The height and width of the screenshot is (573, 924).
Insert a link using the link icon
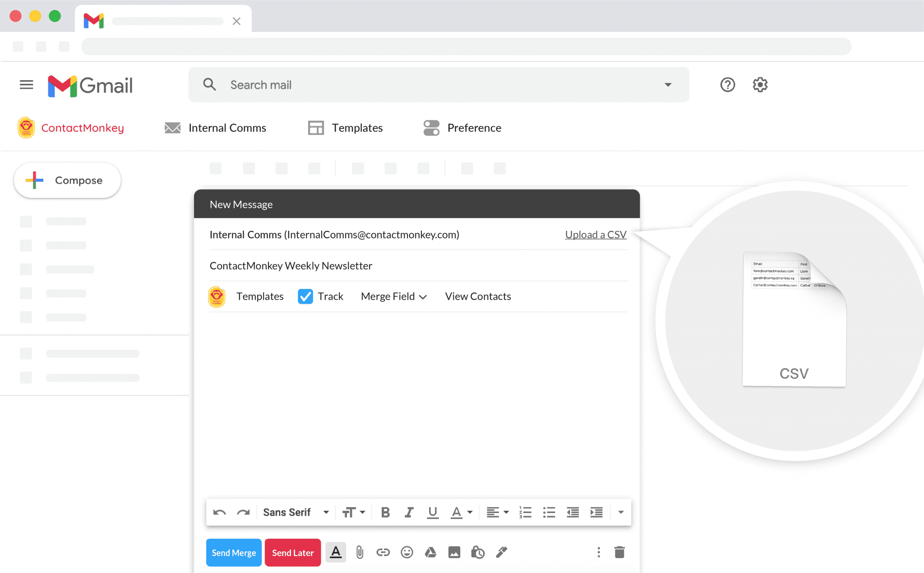point(383,552)
